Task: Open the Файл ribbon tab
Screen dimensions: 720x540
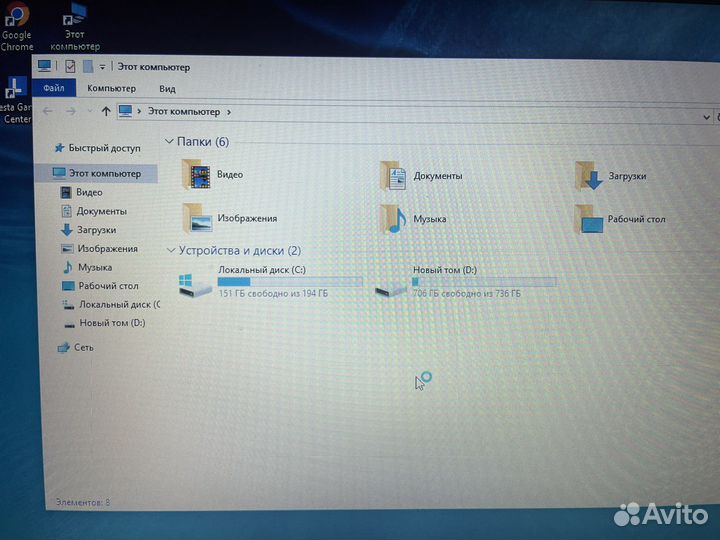Action: click(54, 88)
